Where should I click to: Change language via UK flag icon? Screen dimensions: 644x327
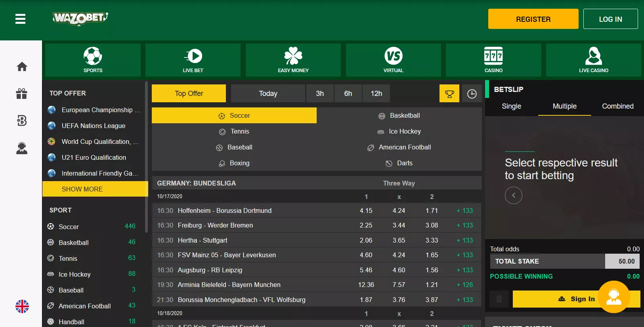[x=22, y=306]
